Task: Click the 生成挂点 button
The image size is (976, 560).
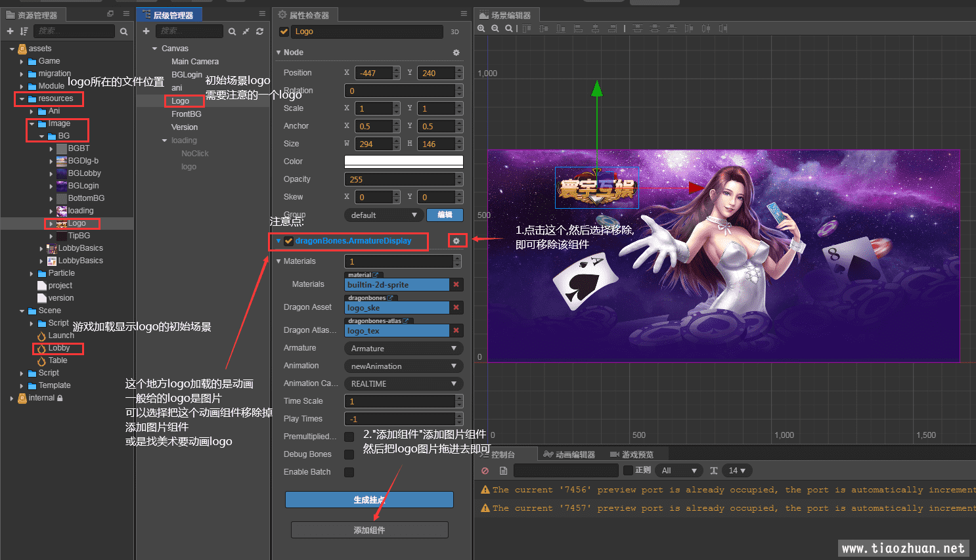Action: (369, 500)
